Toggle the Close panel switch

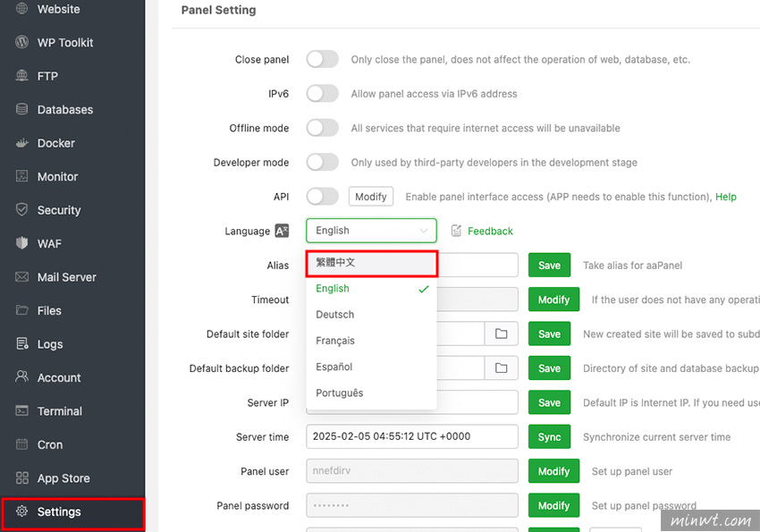pyautogui.click(x=322, y=59)
